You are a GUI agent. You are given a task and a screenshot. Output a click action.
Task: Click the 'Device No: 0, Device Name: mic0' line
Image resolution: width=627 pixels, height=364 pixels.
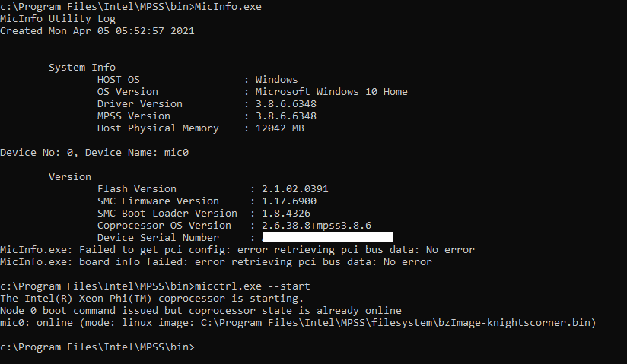pyautogui.click(x=94, y=153)
